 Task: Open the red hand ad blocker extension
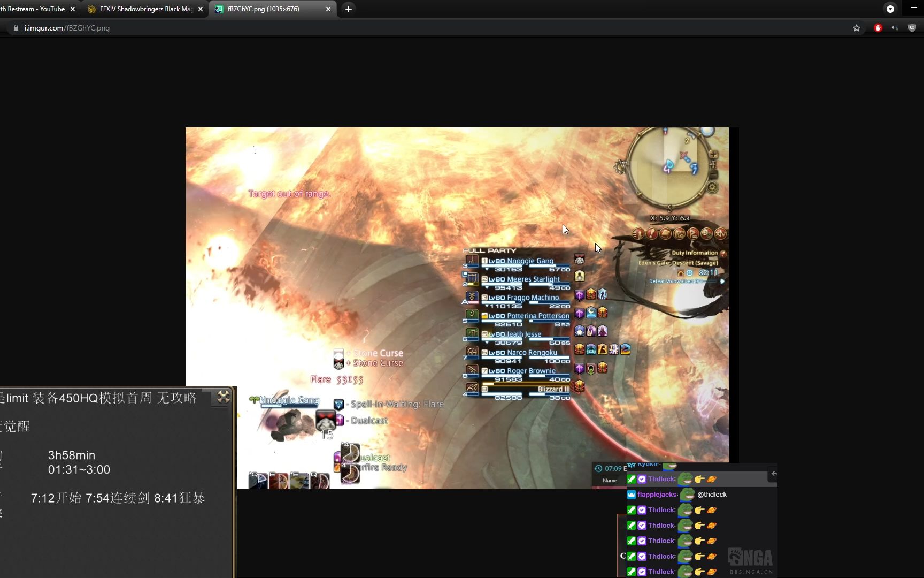[878, 28]
